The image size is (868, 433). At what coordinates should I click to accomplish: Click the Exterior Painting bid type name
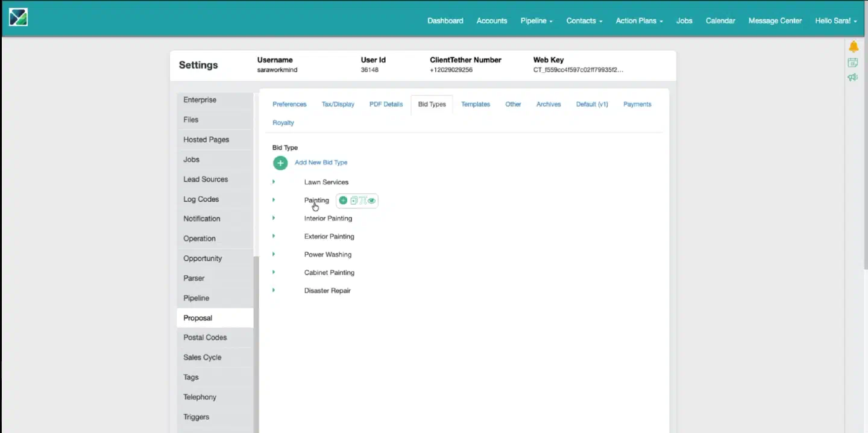click(x=329, y=236)
